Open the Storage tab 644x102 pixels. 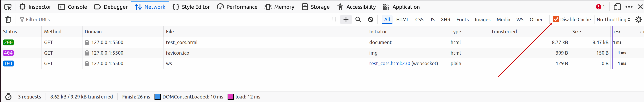click(x=315, y=7)
